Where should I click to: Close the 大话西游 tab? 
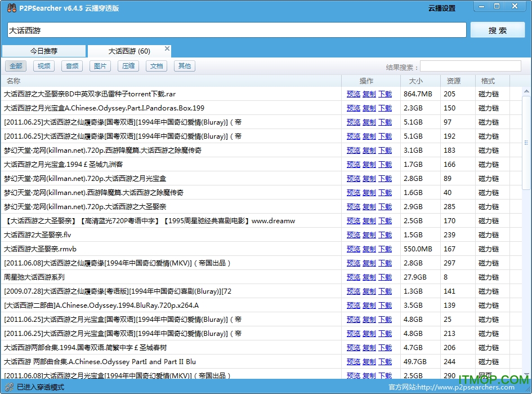167,48
